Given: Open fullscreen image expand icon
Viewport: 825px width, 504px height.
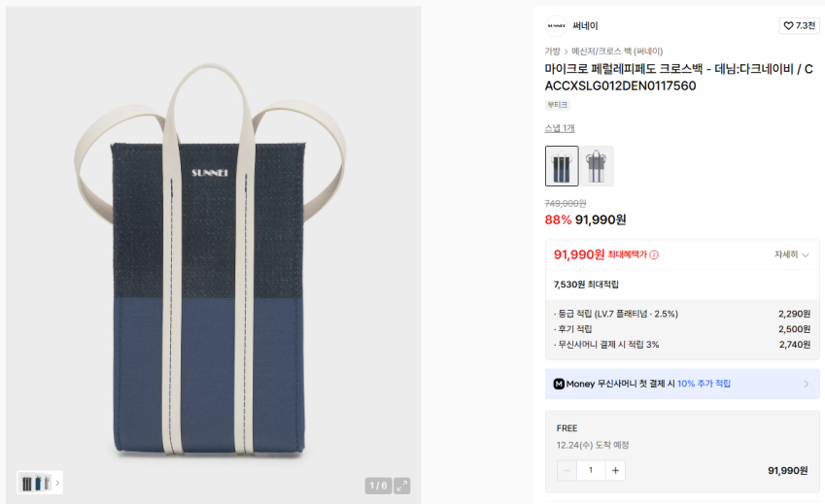Looking at the screenshot, I should click(402, 486).
